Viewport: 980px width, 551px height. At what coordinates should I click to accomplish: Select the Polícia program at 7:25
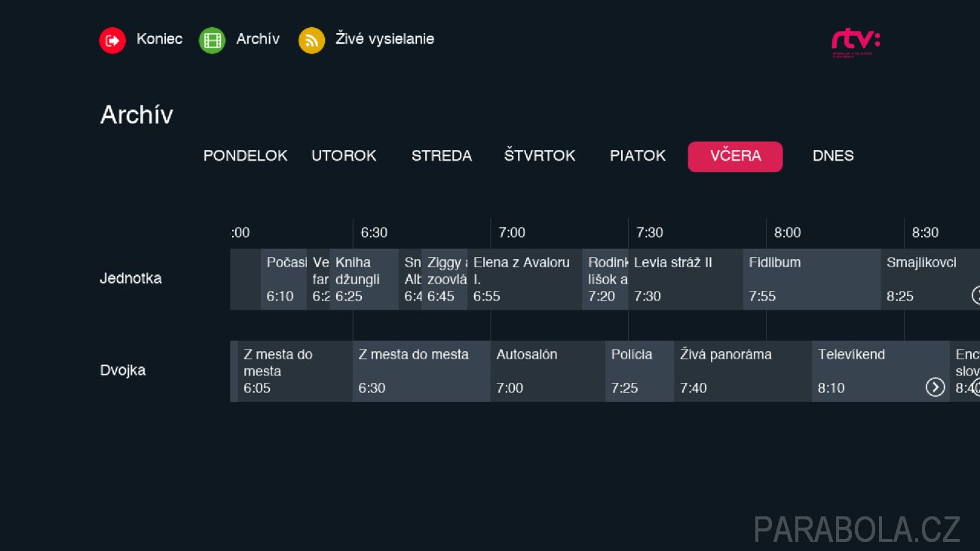pyautogui.click(x=640, y=371)
